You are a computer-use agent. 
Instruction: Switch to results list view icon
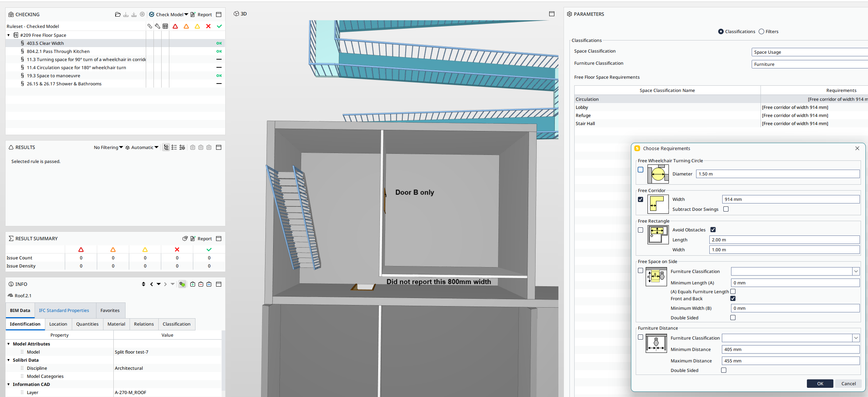click(174, 147)
